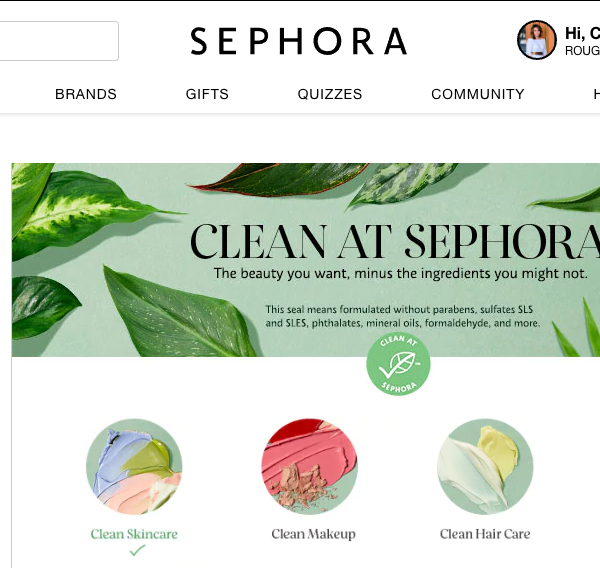
Task: Select the Clean Makeup circle image
Action: pyautogui.click(x=310, y=467)
